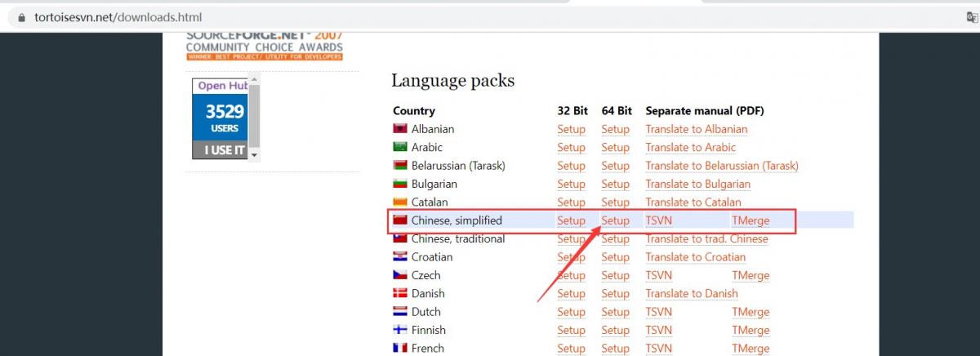The image size is (980, 356).
Task: Download 32 Bit Setup for Bulgarian
Action: 571,184
